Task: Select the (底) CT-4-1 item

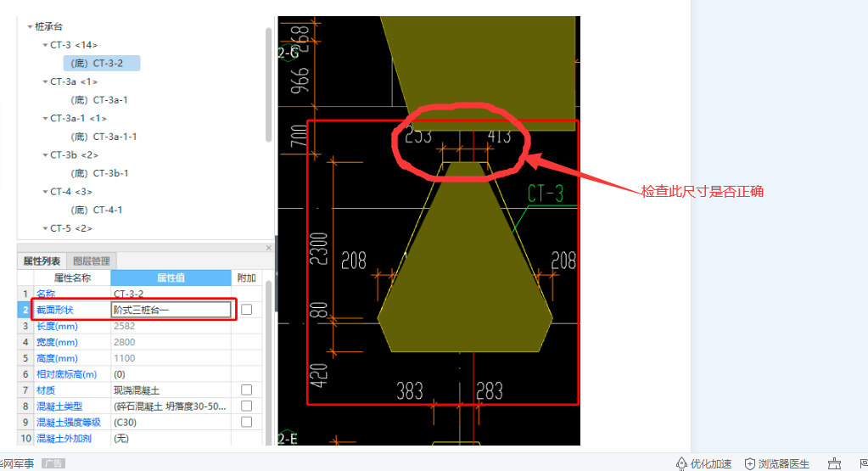Action: point(97,210)
